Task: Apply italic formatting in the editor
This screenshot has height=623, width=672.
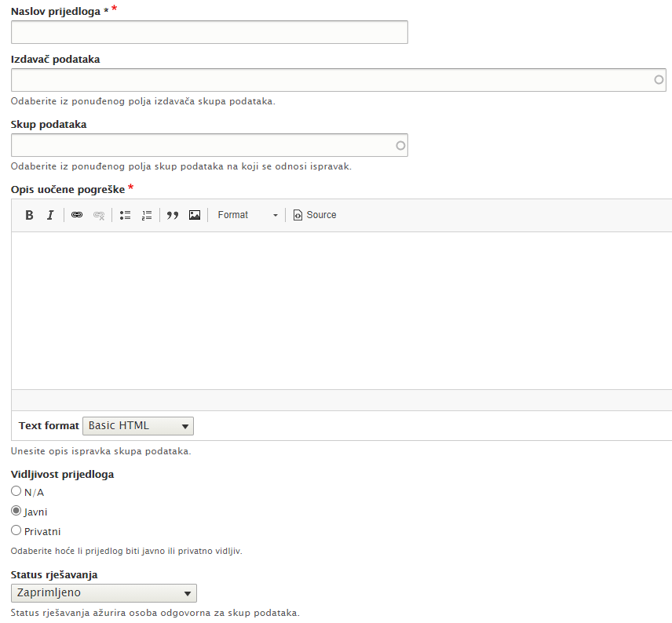Action: (50, 215)
